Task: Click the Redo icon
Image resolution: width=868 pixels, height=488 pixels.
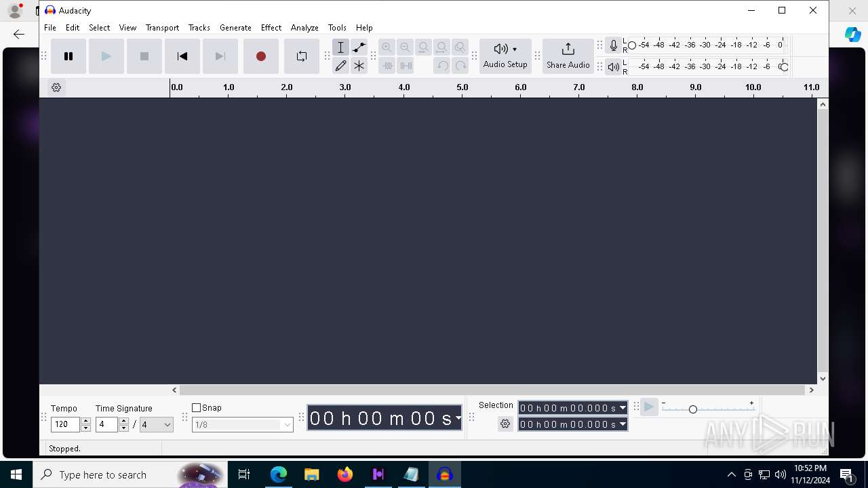Action: click(460, 66)
